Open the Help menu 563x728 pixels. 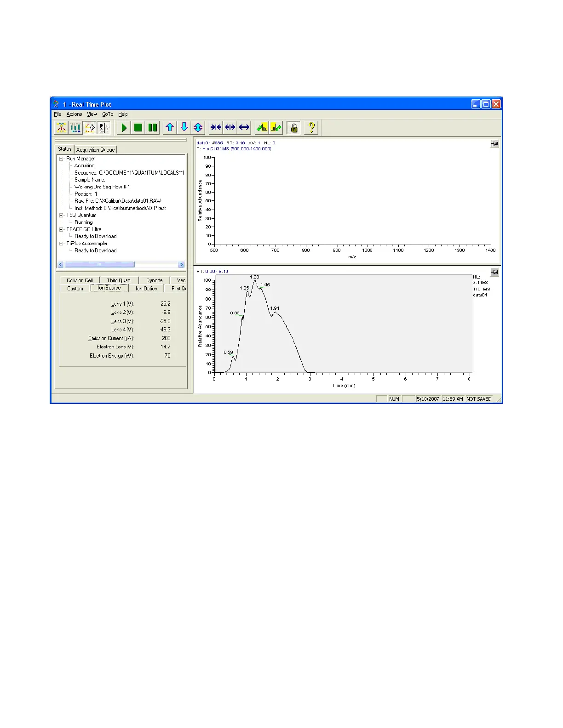(123, 114)
